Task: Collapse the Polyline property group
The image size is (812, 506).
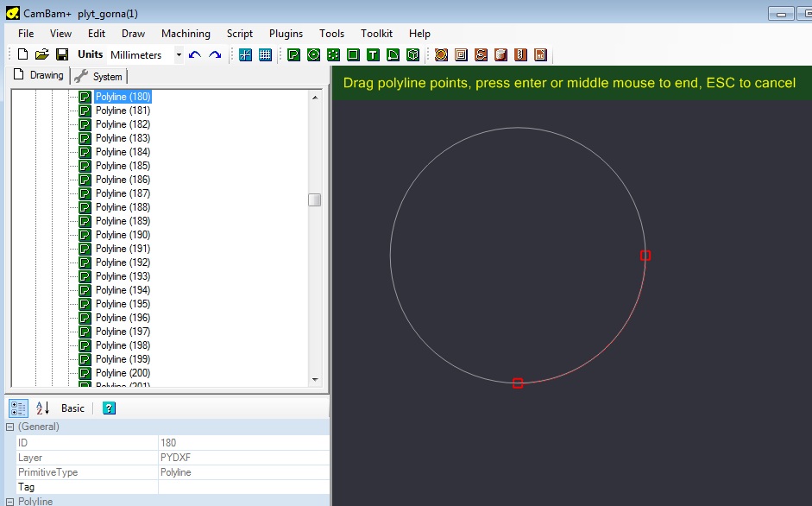Action: 9,502
